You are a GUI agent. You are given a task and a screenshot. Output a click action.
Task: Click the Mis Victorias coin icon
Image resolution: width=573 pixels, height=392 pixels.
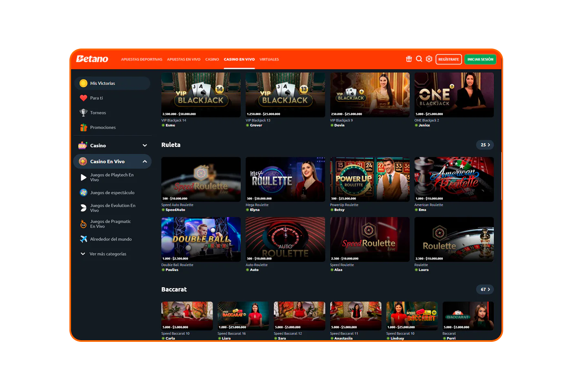[83, 83]
